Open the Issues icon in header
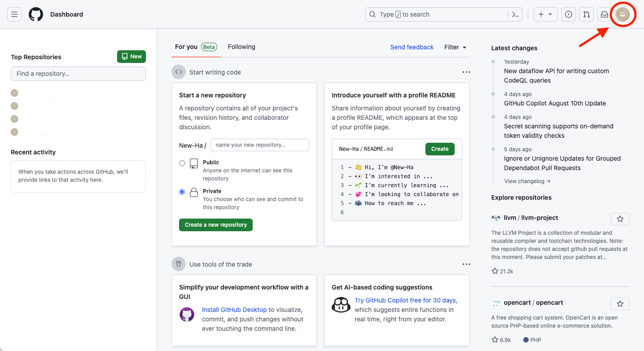Screen dimensions: 644x351 [x=569, y=14]
